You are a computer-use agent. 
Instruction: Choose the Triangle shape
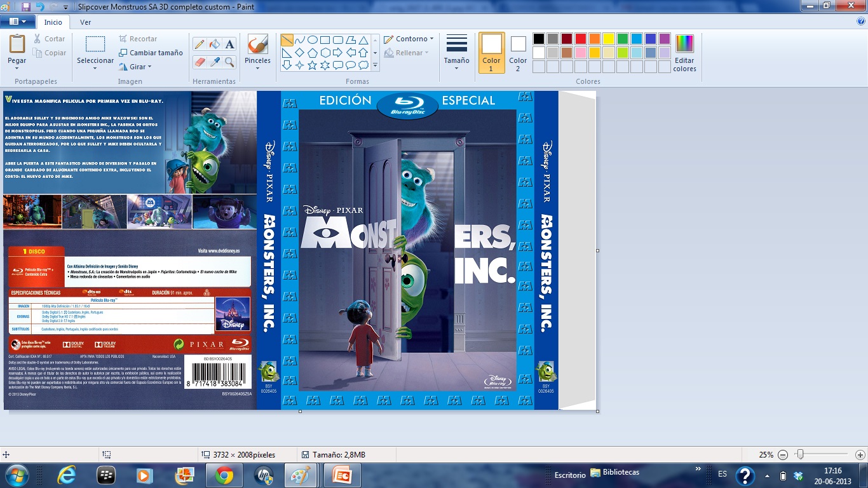[363, 40]
